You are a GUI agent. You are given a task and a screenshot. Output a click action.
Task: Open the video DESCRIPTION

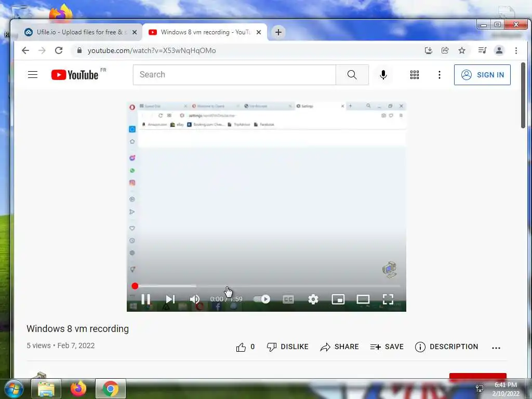click(x=446, y=347)
